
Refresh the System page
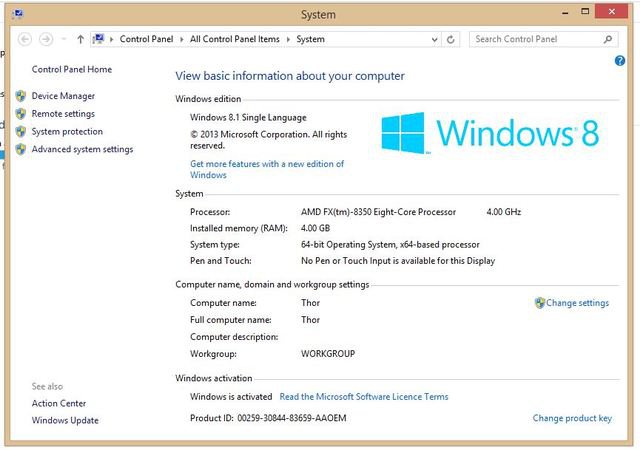[x=451, y=40]
